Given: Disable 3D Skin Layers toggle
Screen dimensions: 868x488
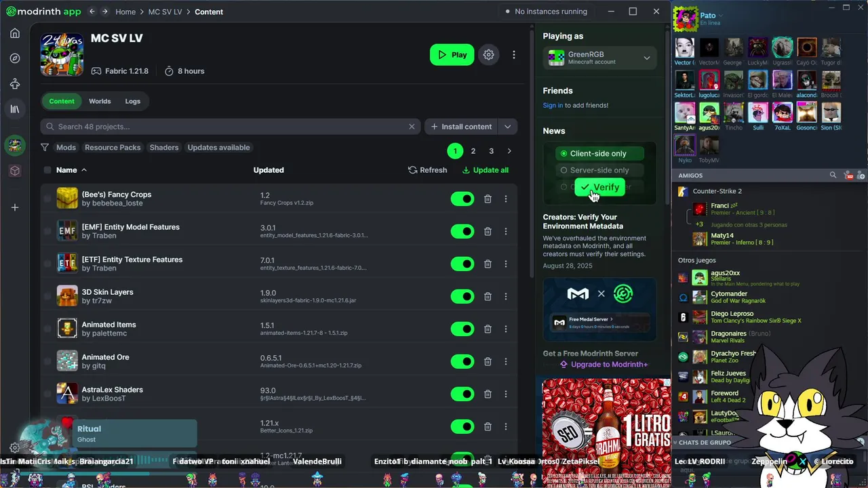Looking at the screenshot, I should (462, 296).
